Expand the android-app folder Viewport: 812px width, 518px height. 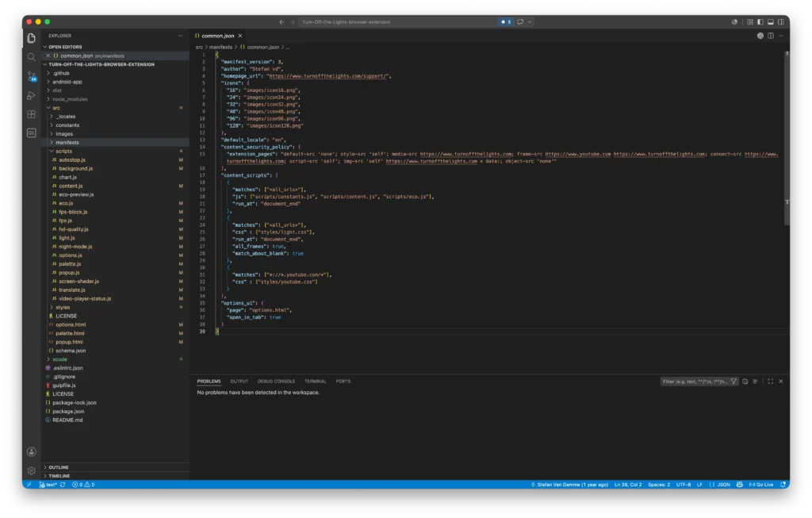click(x=115, y=82)
